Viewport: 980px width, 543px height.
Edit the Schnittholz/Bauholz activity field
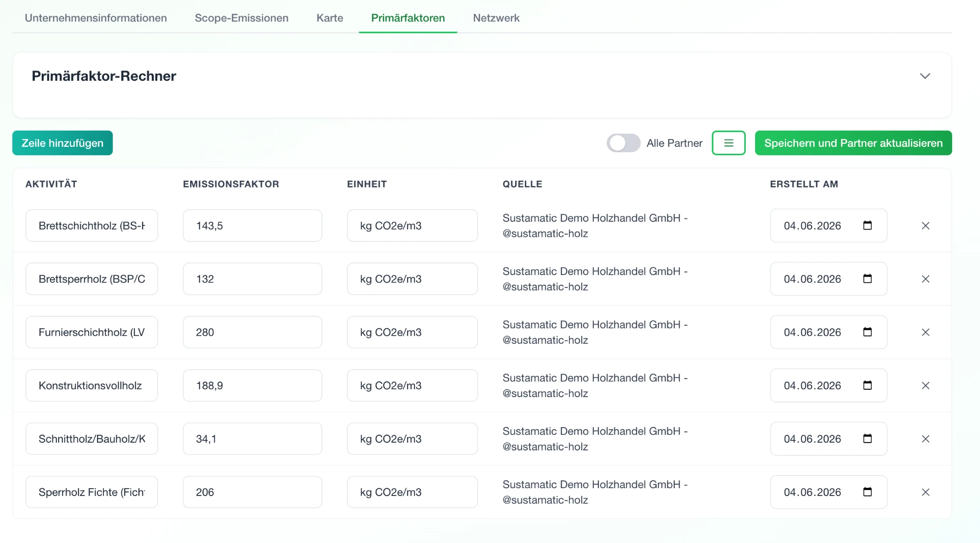pyautogui.click(x=92, y=439)
